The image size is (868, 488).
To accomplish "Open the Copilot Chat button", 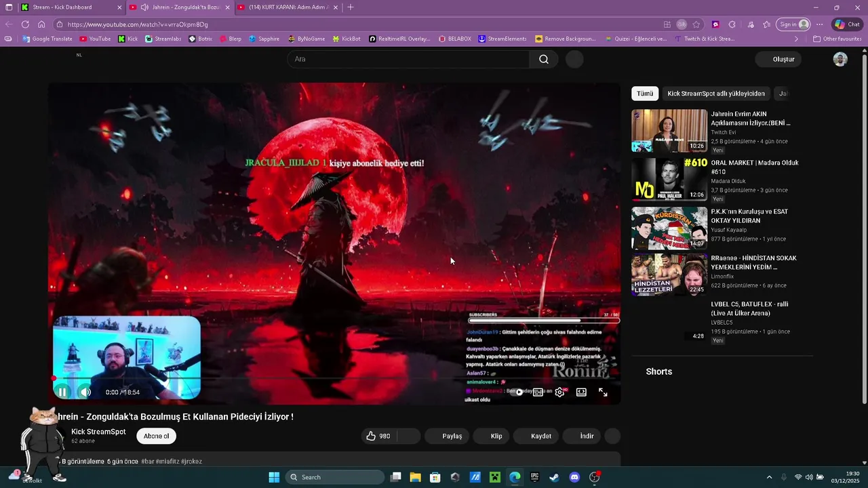I will pyautogui.click(x=848, y=24).
